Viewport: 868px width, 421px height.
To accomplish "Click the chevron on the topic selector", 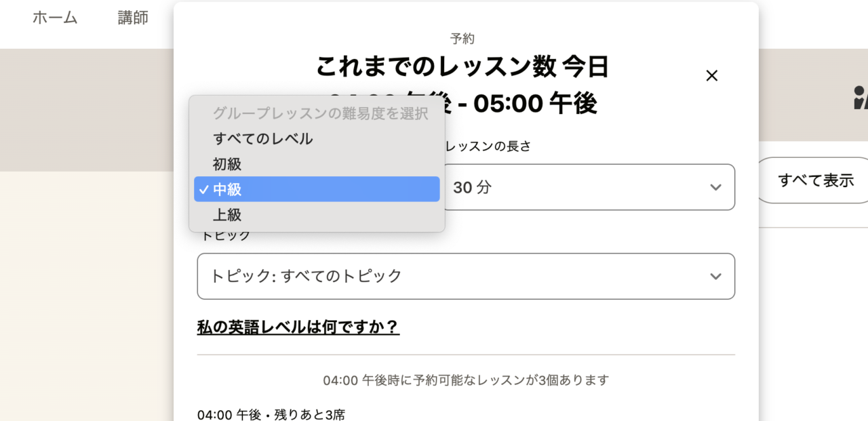I will 715,276.
